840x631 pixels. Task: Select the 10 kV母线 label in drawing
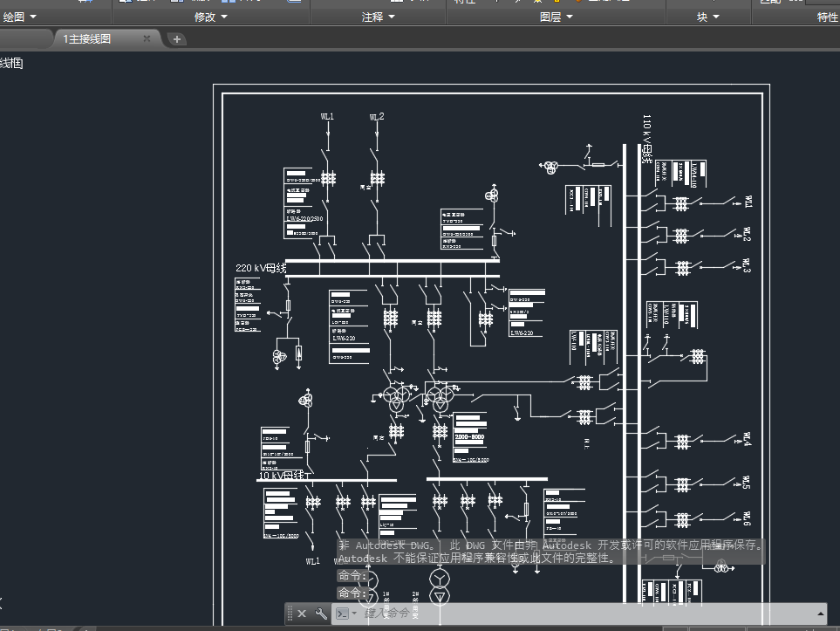coord(282,475)
